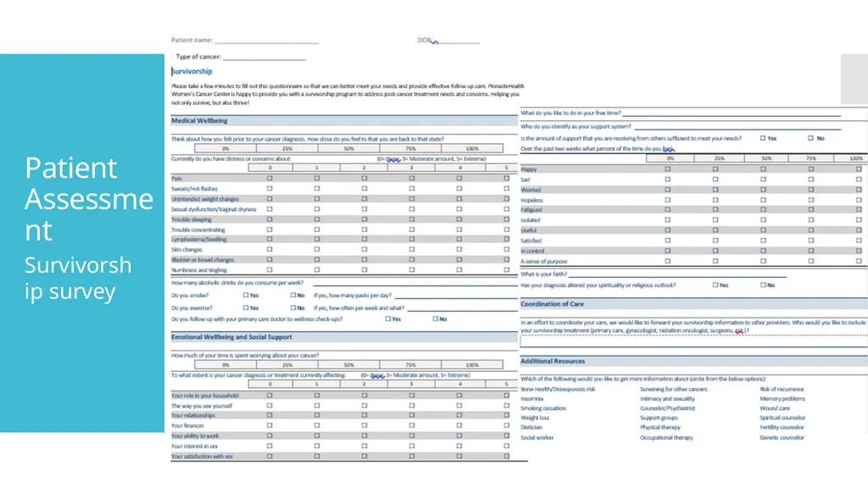The height and width of the screenshot is (487, 868).
Task: Circle the "Physical therapy" option
Action: (659, 427)
